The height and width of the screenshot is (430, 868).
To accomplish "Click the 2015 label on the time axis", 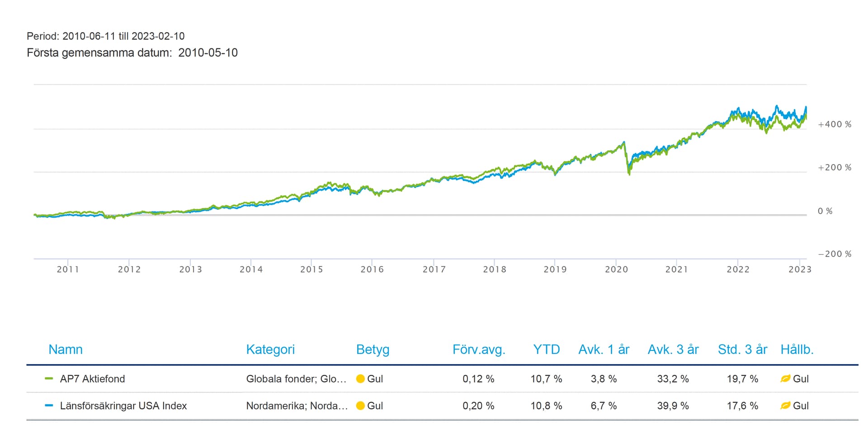I will pyautogui.click(x=311, y=269).
